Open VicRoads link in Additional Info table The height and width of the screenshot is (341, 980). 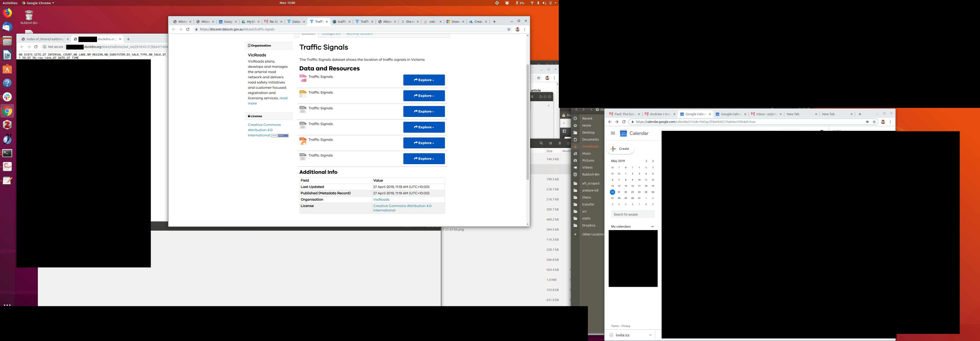tap(381, 200)
